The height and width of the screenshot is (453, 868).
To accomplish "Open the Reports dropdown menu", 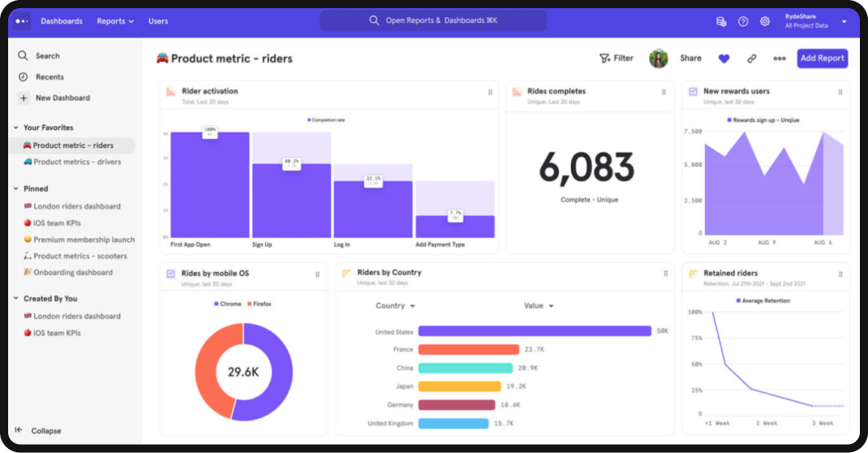I will 115,21.
